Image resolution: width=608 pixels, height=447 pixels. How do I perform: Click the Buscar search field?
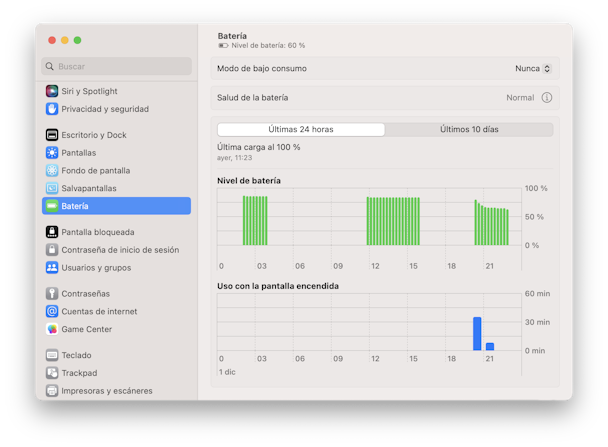tap(116, 66)
